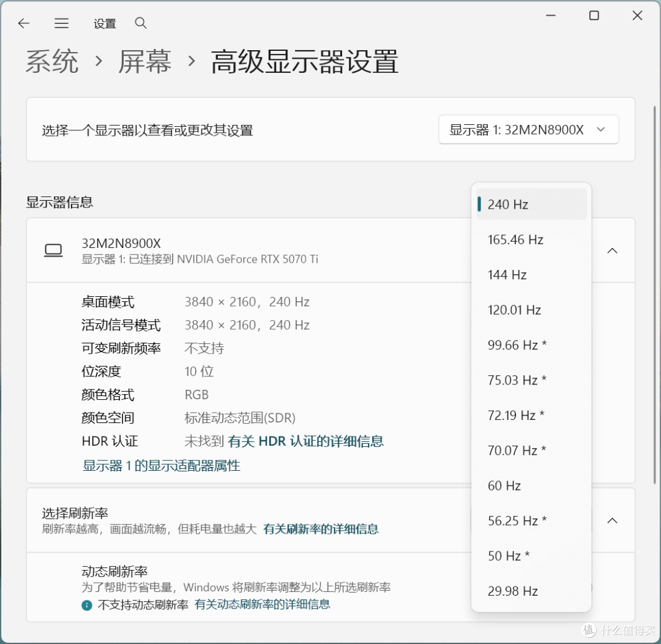
Task: Go back using the back arrow
Action: pyautogui.click(x=24, y=23)
